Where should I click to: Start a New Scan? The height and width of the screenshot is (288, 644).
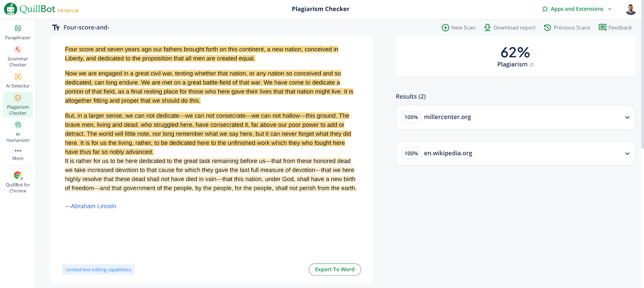click(458, 28)
